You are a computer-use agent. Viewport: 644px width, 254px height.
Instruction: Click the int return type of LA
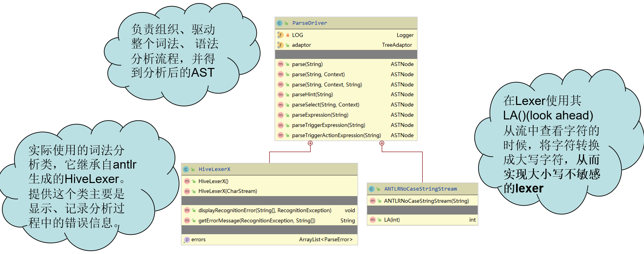coord(472,220)
